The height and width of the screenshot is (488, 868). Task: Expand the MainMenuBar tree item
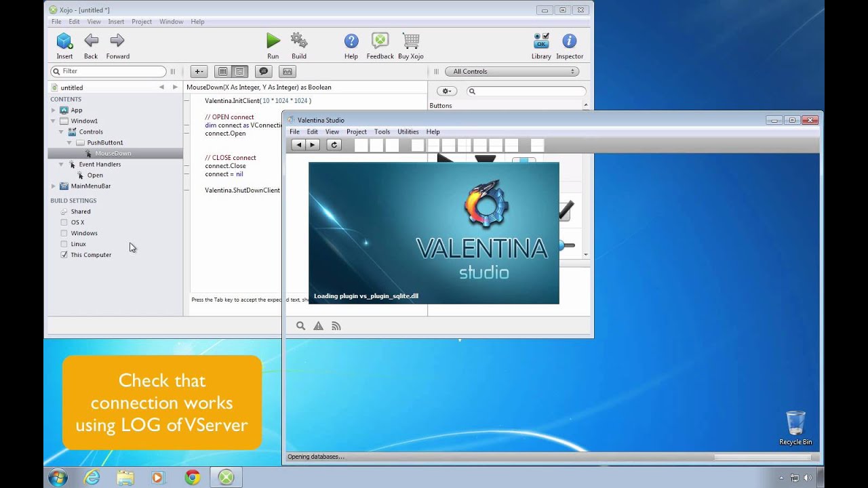tap(54, 186)
